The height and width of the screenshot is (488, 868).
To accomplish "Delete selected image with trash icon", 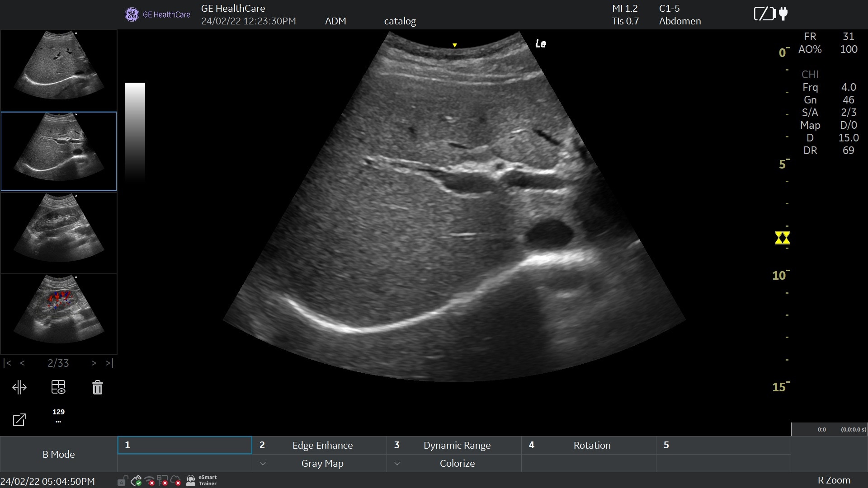I will 98,387.
